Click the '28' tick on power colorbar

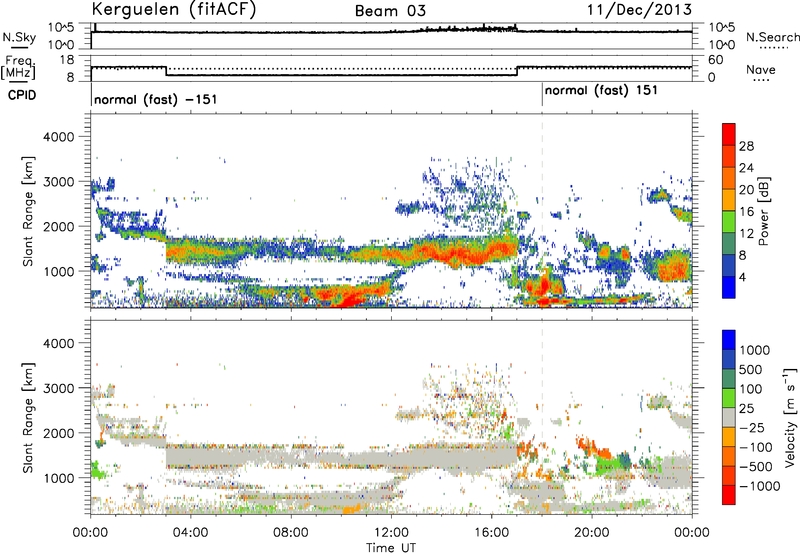tap(746, 146)
